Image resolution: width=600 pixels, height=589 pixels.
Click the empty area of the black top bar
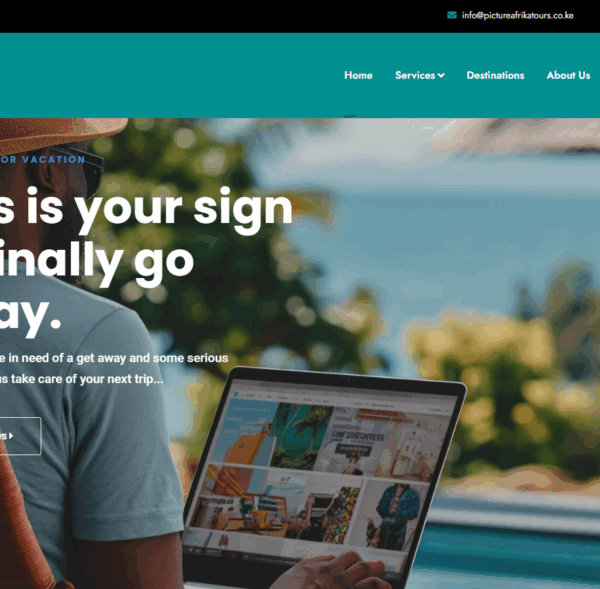(x=222, y=16)
